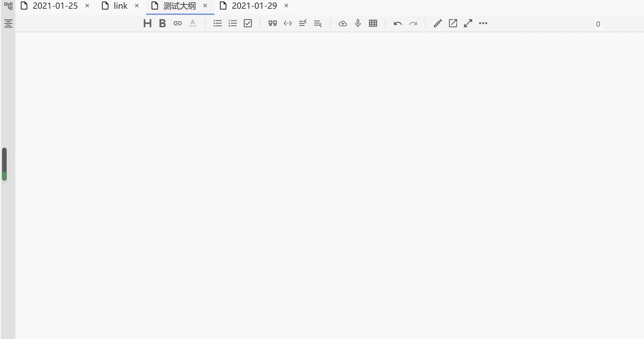Screen dimensions: 644x339
Task: Switch to the link tab
Action: 120,6
